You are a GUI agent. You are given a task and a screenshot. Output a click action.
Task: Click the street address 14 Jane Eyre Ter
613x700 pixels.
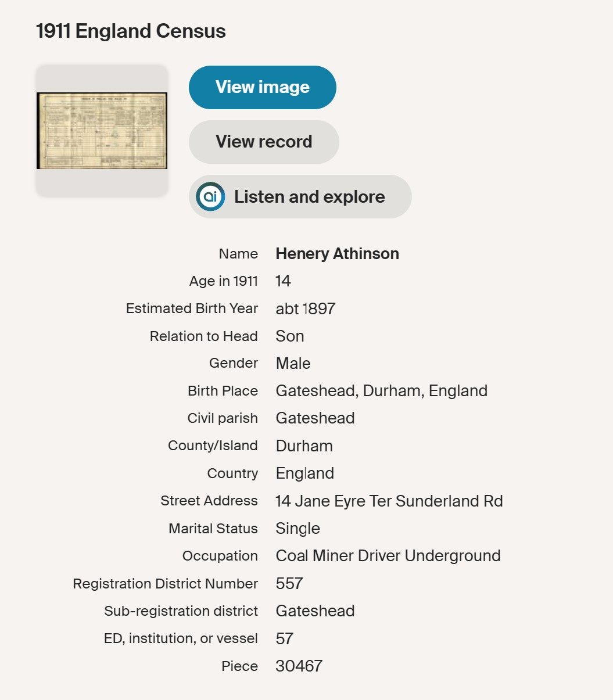(x=389, y=501)
